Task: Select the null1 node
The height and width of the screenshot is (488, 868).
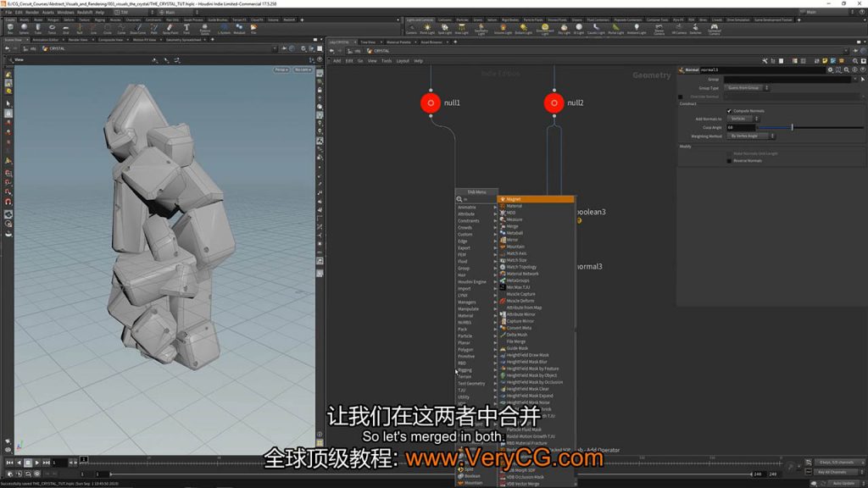Action: (x=431, y=103)
